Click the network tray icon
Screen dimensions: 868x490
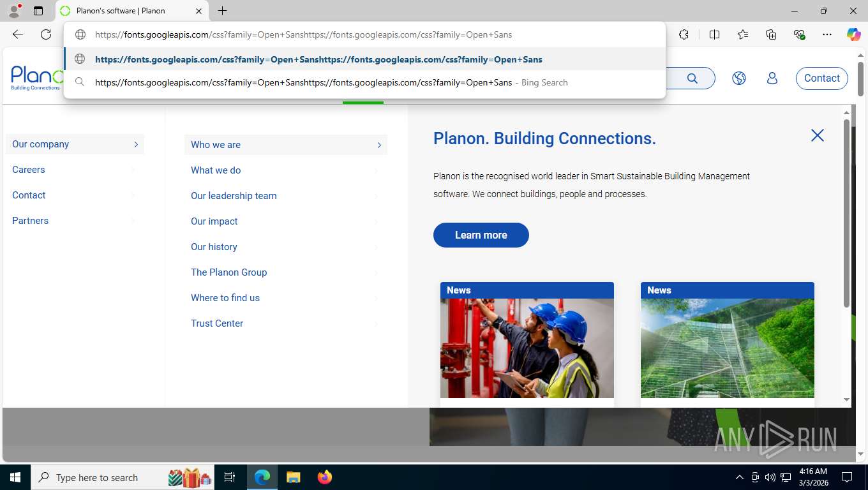coord(786,477)
